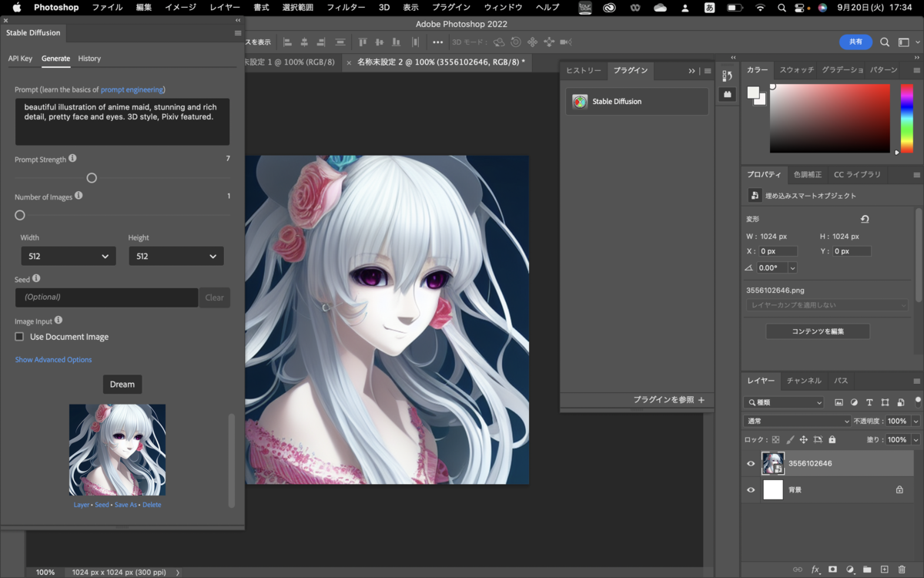Enable Use Document Image checkbox
This screenshot has height=578, width=924.
coord(19,337)
